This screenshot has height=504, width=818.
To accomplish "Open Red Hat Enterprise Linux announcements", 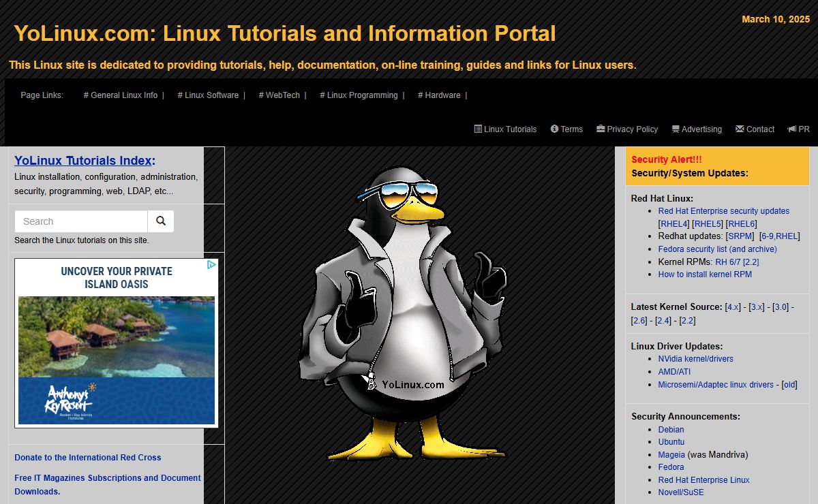I will pyautogui.click(x=704, y=480).
